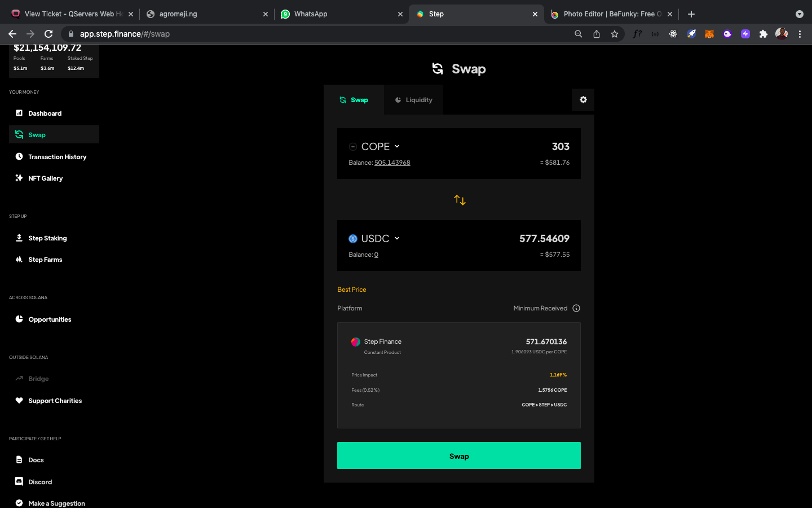
Task: Click the COPE token icon
Action: [x=353, y=147]
